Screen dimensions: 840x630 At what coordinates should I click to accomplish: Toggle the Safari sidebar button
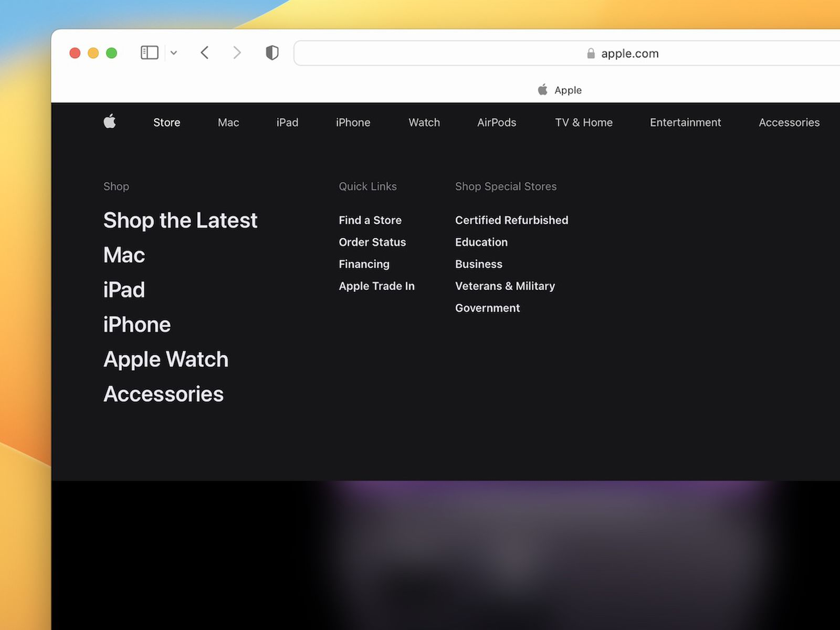[x=150, y=52]
